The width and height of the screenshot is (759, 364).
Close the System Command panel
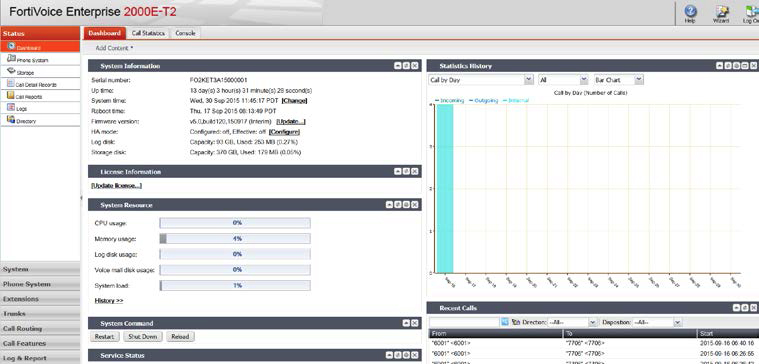[415, 323]
